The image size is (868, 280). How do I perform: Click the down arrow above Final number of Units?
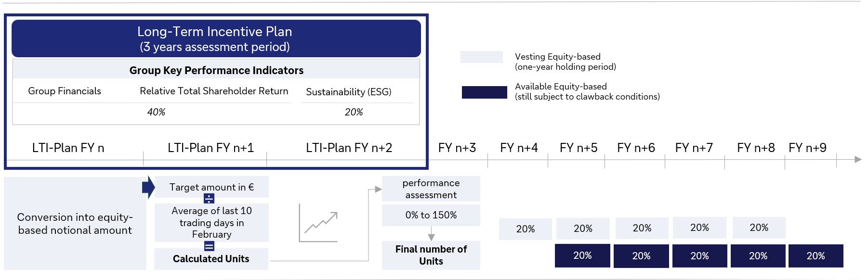pyautogui.click(x=431, y=236)
